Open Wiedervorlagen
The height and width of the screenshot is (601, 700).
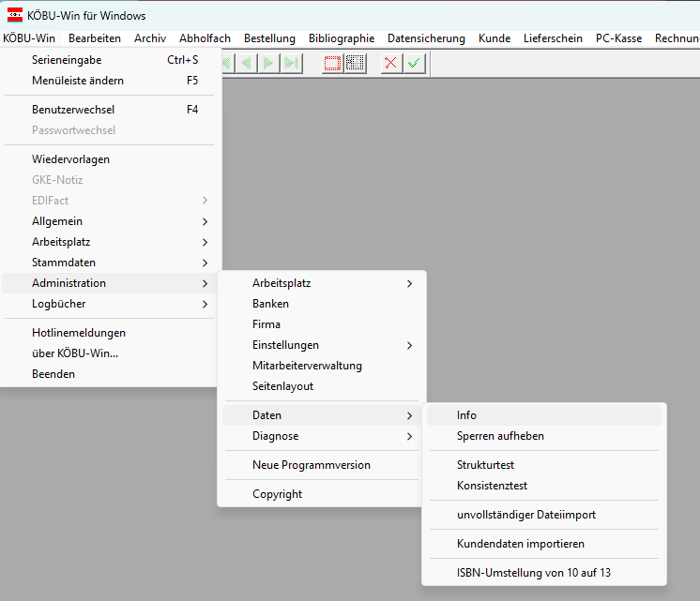click(110, 159)
